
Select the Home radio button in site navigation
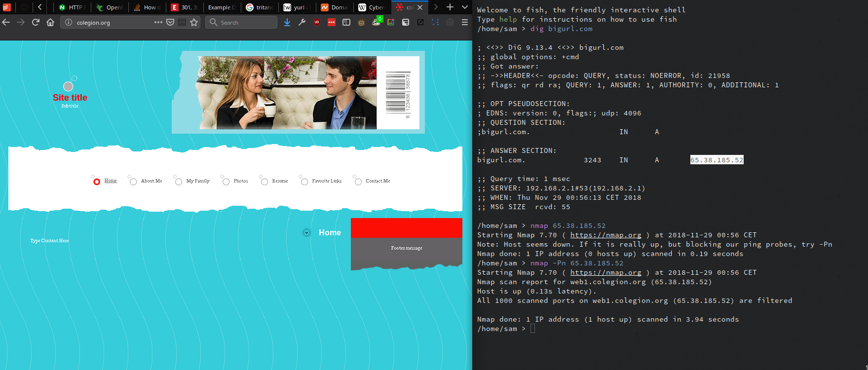point(97,182)
